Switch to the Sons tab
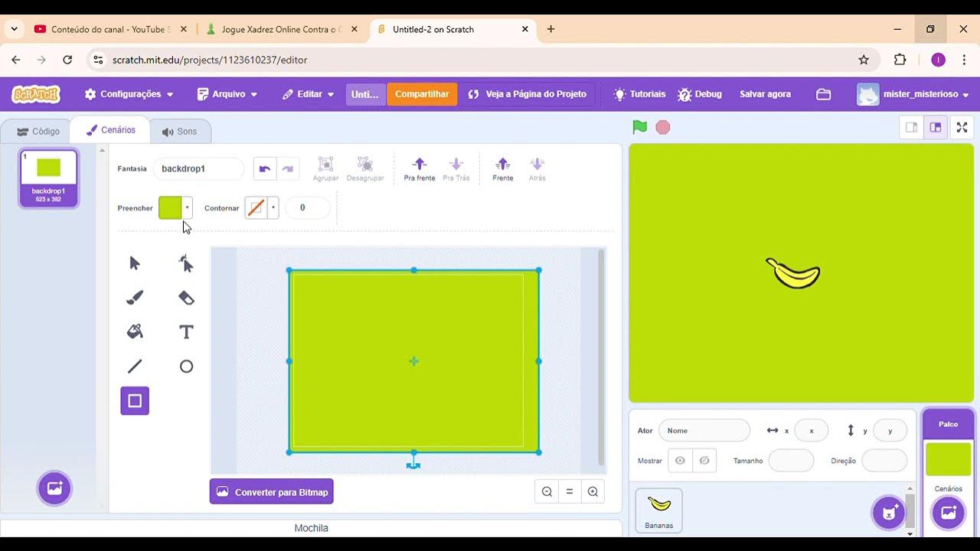 click(x=179, y=132)
